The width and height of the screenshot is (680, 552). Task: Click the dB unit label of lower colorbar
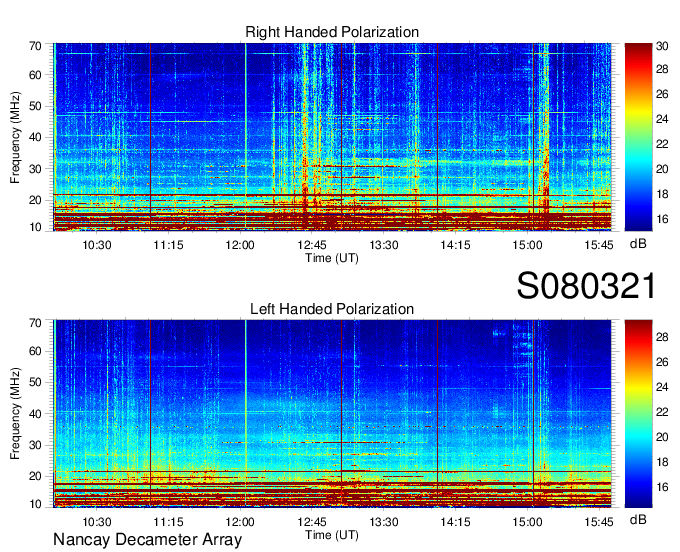click(638, 519)
